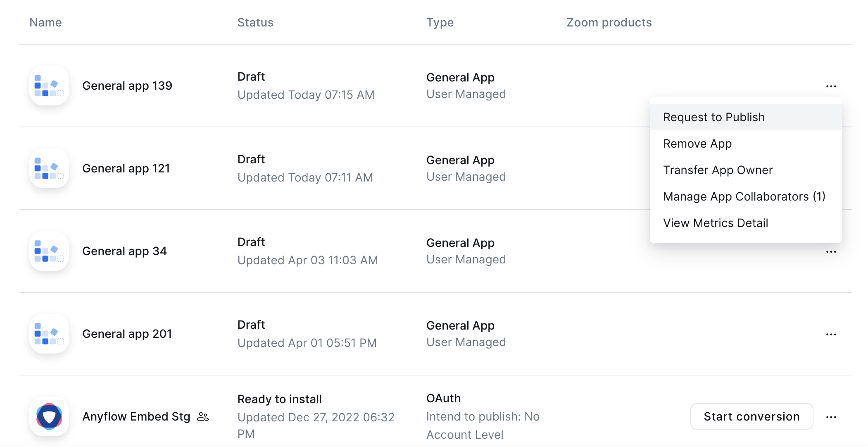868x447 pixels.
Task: Click the General app 139 icon
Action: click(49, 86)
